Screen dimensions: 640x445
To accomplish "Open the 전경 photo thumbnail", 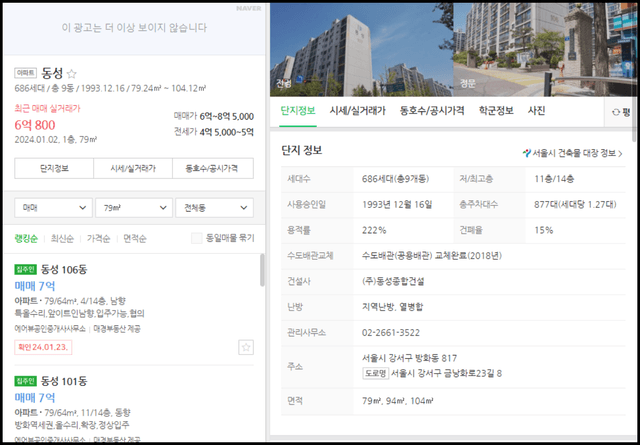I will click(x=362, y=50).
